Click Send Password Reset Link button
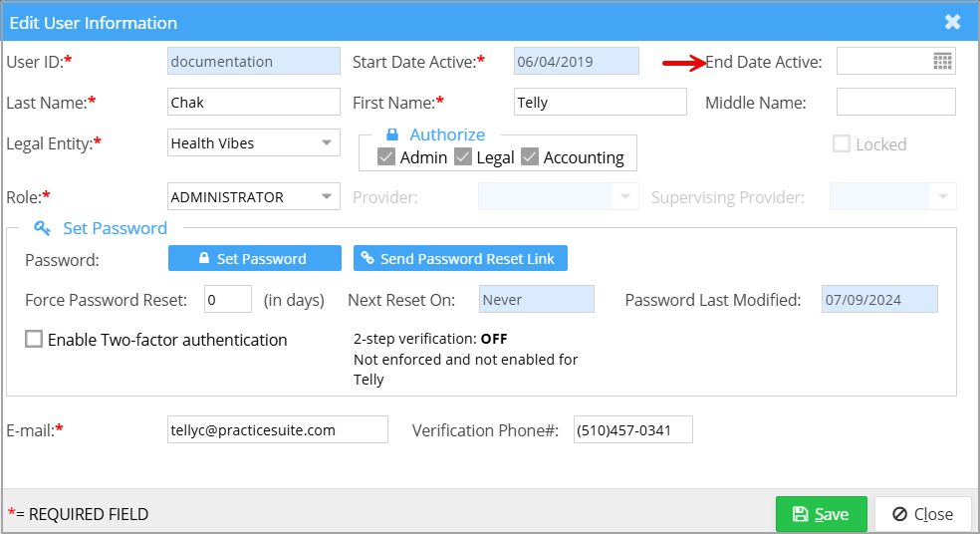 (460, 259)
